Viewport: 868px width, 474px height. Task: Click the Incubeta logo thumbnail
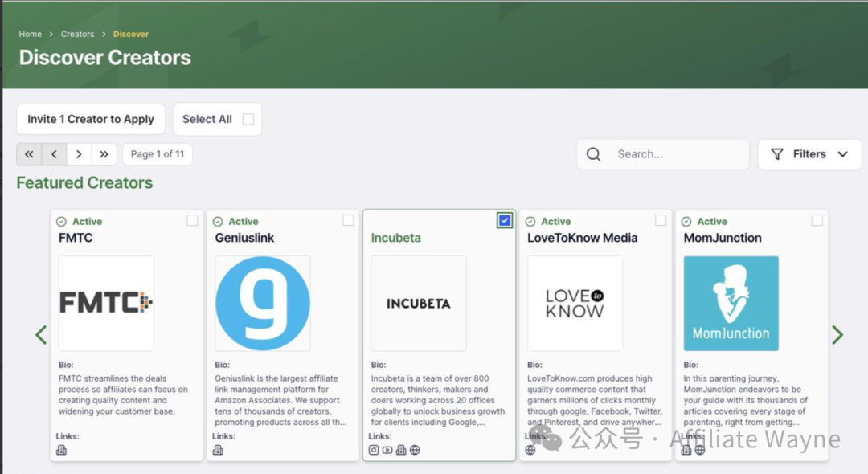(419, 303)
